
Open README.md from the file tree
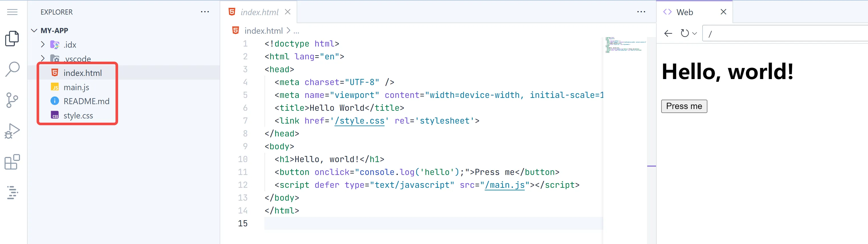click(x=86, y=101)
